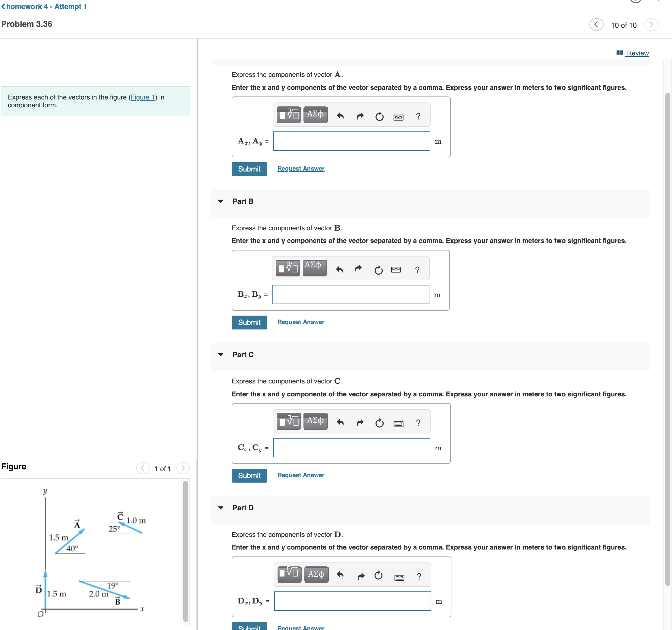Open Greek symbols button in Part B toolbar
The image size is (672, 630).
coord(314,267)
